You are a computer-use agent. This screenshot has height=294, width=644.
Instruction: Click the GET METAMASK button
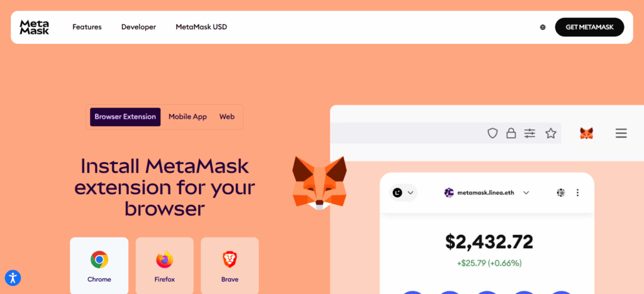(x=589, y=27)
